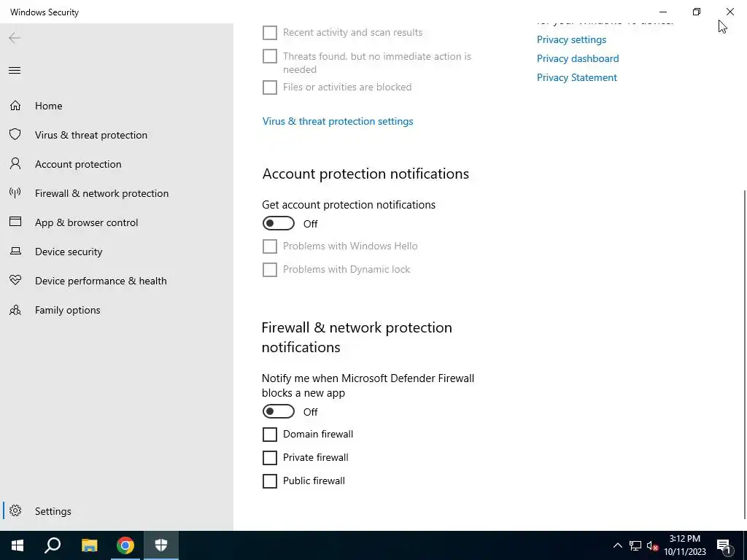The height and width of the screenshot is (560, 747).
Task: Click the Family options people icon
Action: tap(15, 310)
